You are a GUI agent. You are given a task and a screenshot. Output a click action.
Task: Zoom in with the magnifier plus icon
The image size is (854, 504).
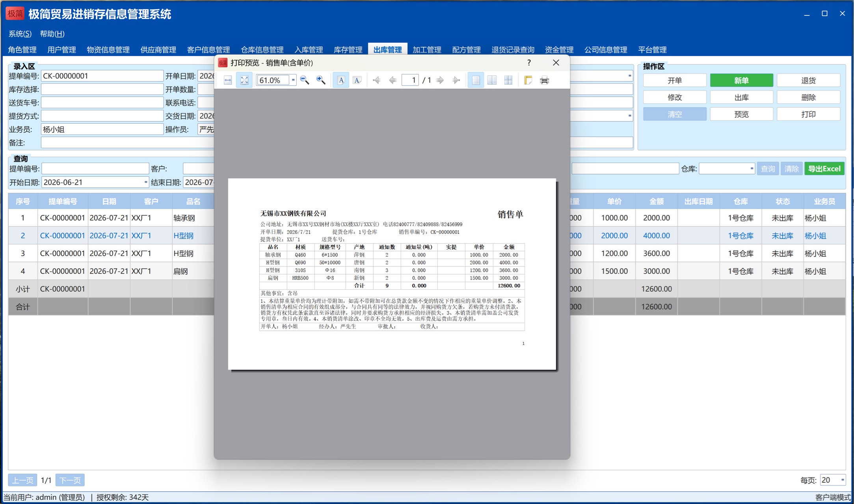[x=321, y=80]
